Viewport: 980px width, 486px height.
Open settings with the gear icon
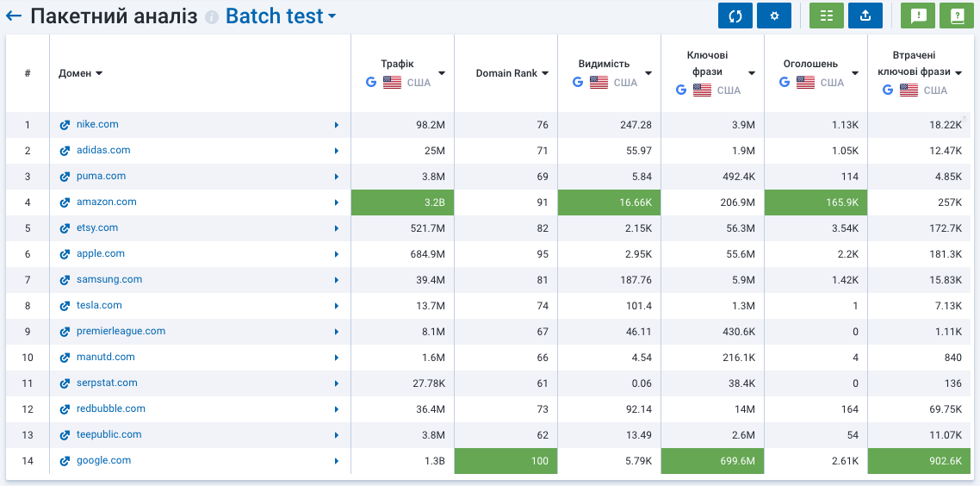pos(774,16)
